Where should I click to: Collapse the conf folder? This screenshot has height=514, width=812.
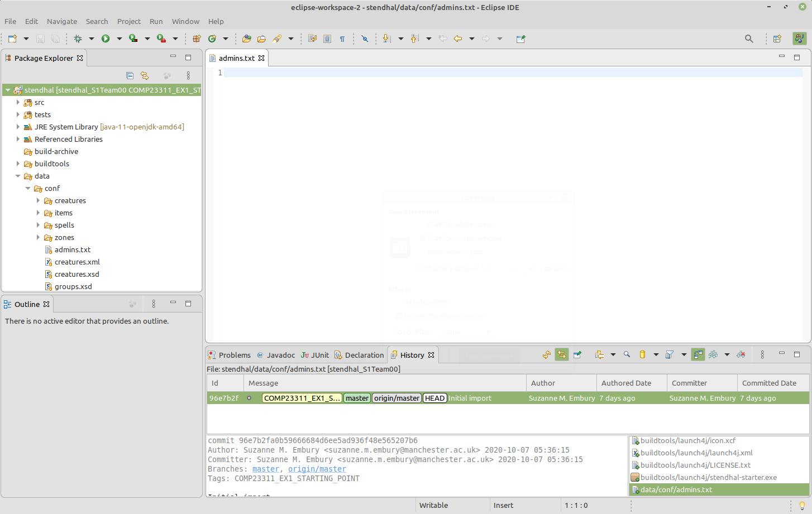[x=28, y=188]
